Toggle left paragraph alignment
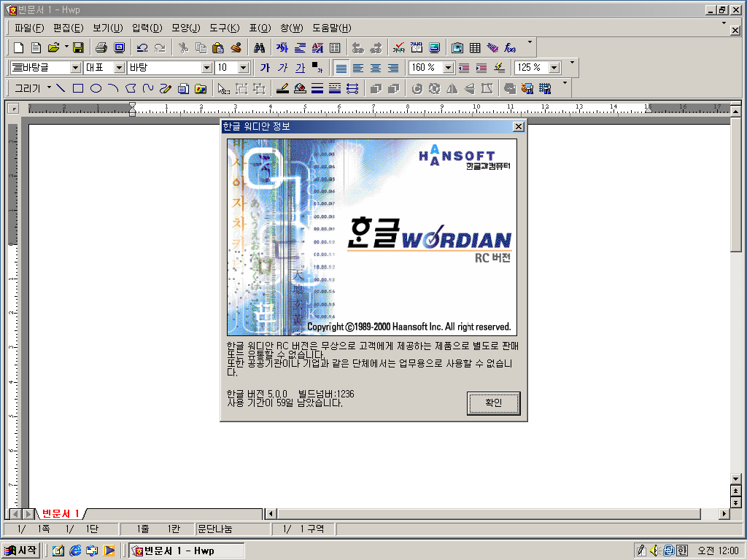747x560 pixels. 358,68
